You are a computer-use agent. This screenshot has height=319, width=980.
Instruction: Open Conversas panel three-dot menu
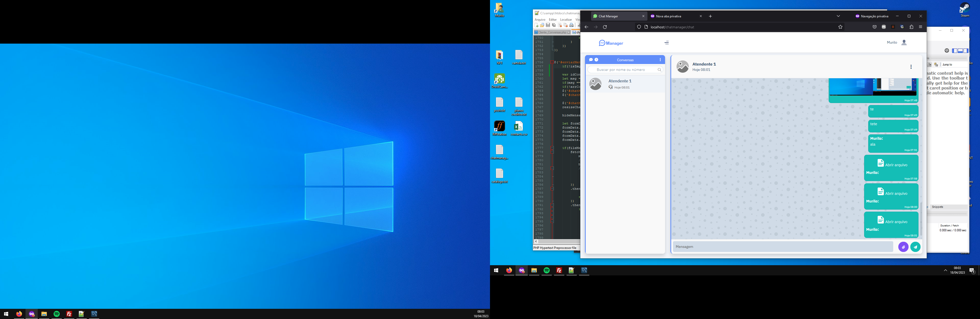tap(660, 60)
